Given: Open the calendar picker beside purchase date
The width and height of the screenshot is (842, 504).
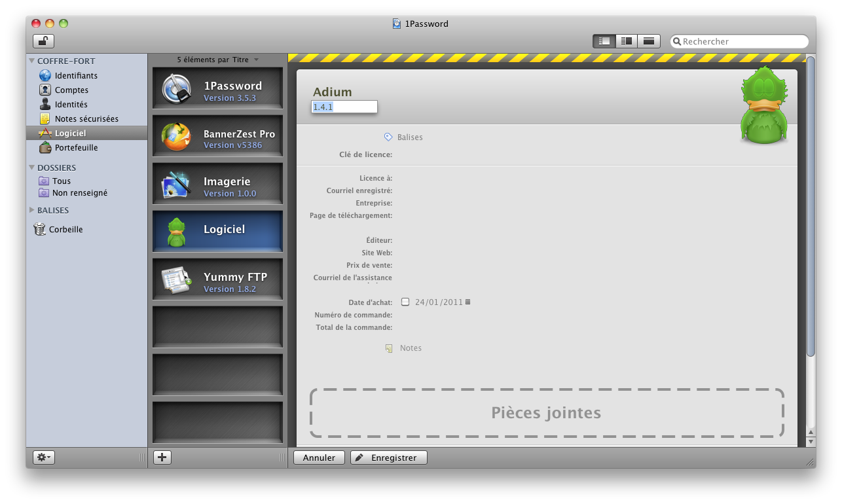Looking at the screenshot, I should click(x=467, y=302).
